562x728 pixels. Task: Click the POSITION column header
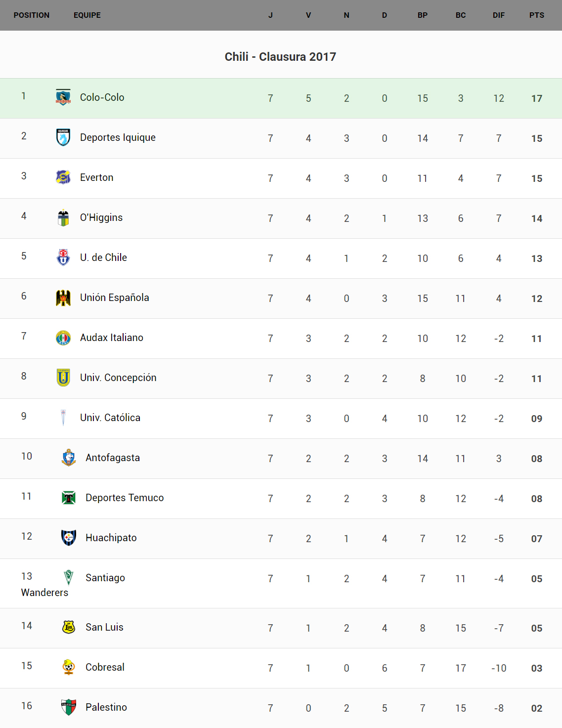[32, 15]
